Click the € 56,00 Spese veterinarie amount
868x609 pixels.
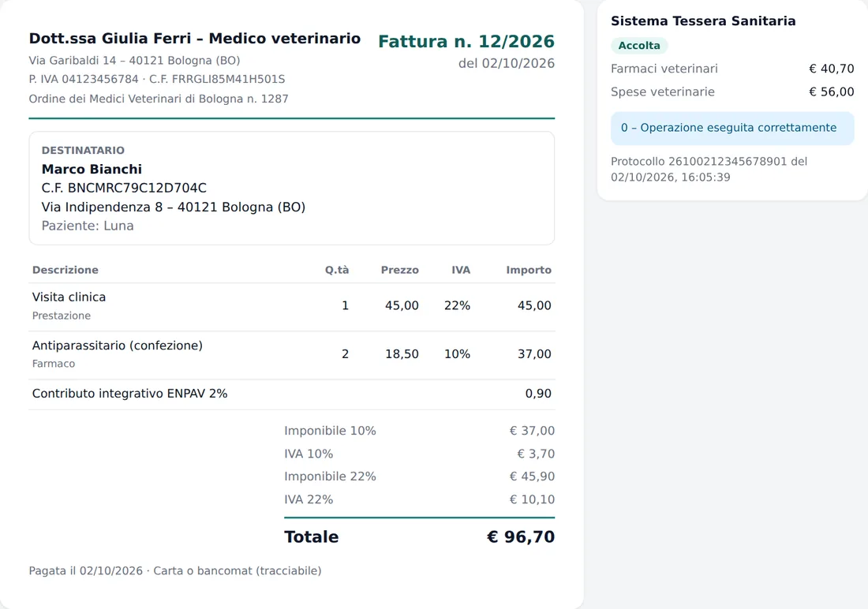click(832, 92)
